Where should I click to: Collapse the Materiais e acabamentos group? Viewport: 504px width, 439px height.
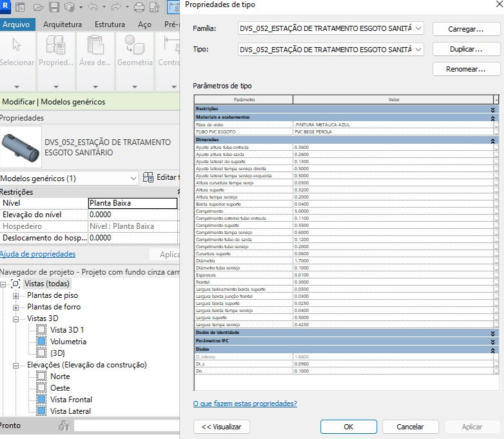(x=492, y=119)
